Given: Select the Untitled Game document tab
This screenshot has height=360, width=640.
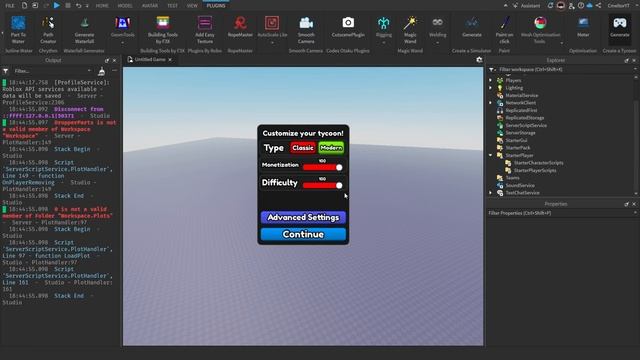Looking at the screenshot, I should (x=149, y=60).
